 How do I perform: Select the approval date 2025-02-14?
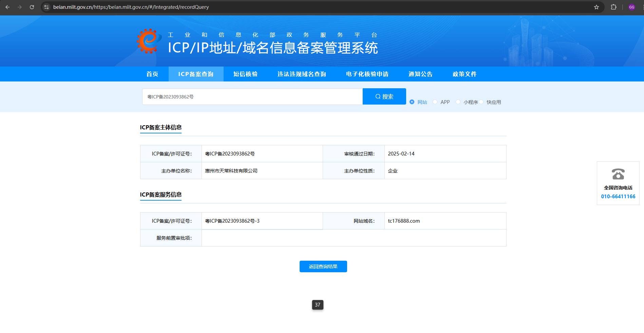pyautogui.click(x=401, y=154)
